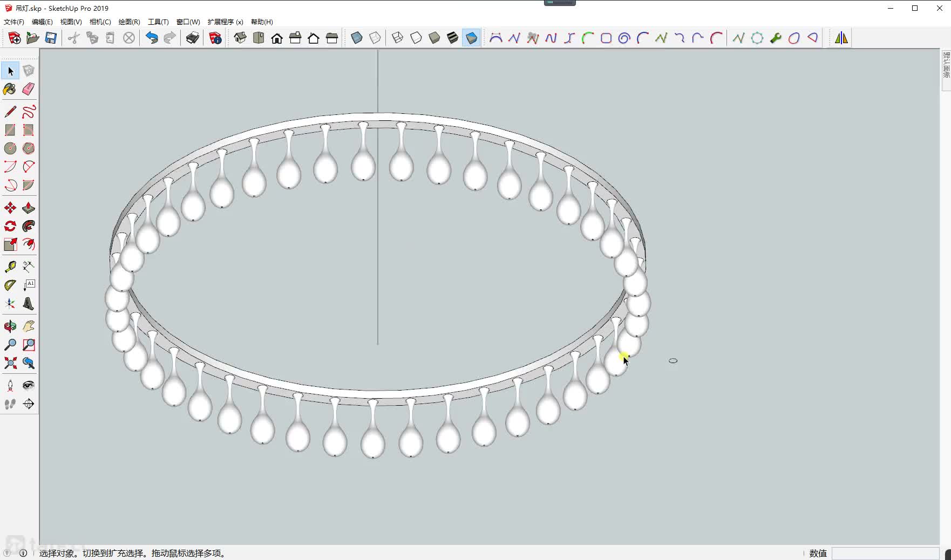Viewport: 951px width, 560px height.
Task: Activate the Look Around eye tool
Action: point(29,386)
